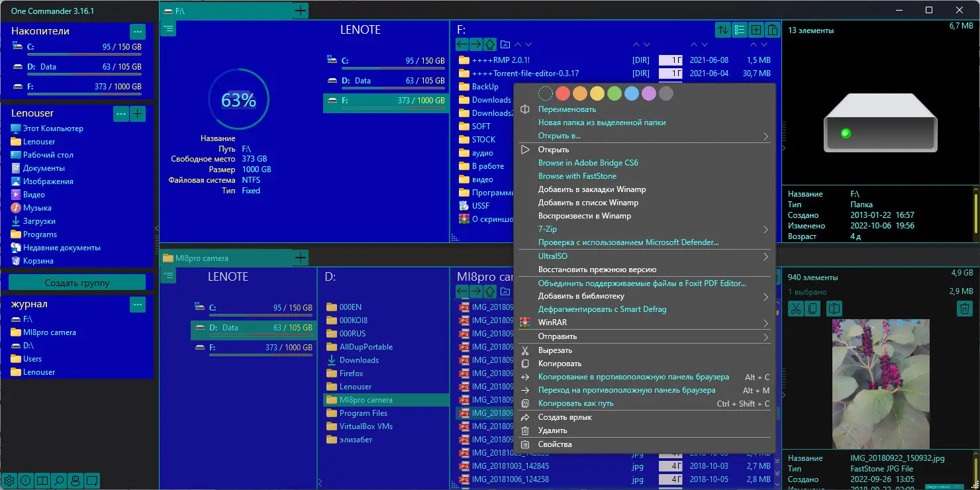
Task: Click the plus button to add a new tab
Action: (300, 11)
